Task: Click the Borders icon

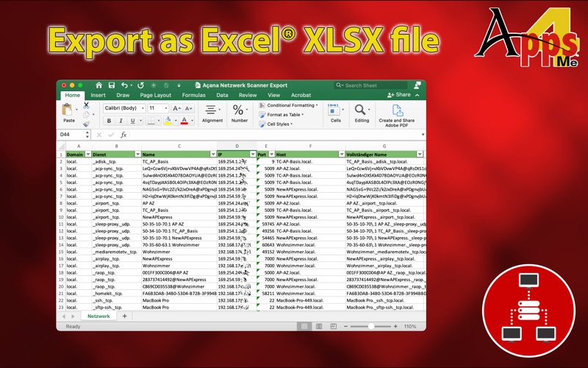Action: (151, 121)
